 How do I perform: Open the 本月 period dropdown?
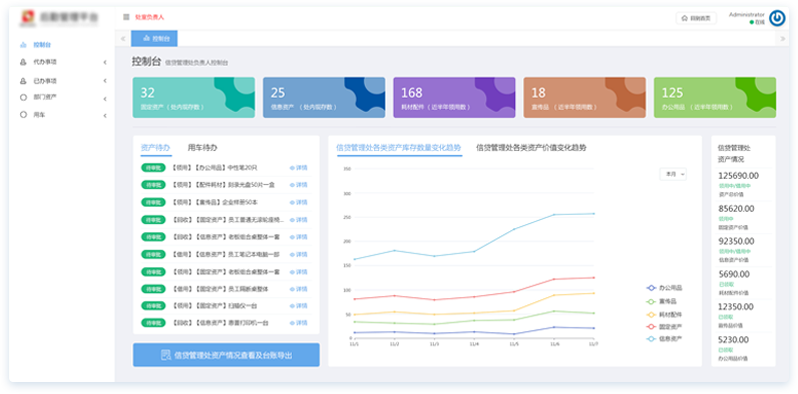[x=673, y=174]
